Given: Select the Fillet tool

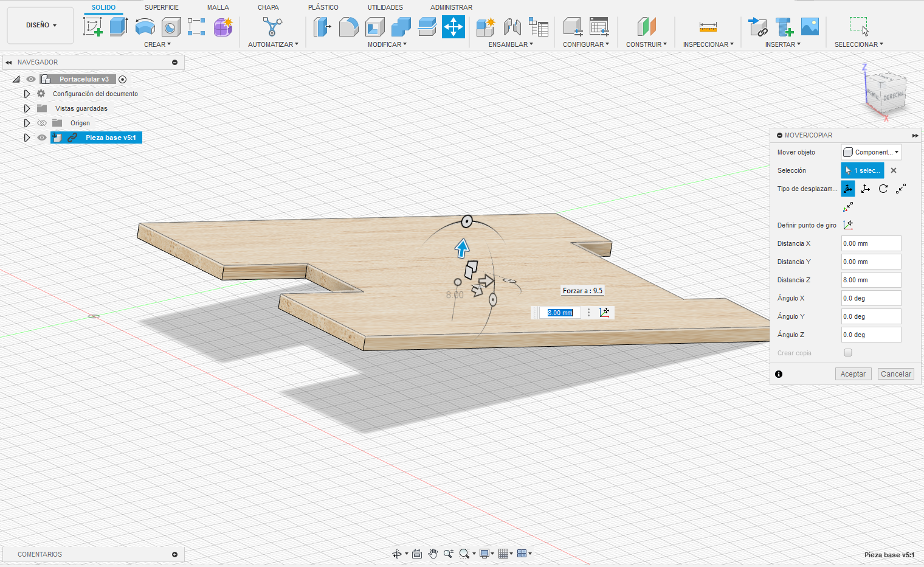Looking at the screenshot, I should coord(348,27).
